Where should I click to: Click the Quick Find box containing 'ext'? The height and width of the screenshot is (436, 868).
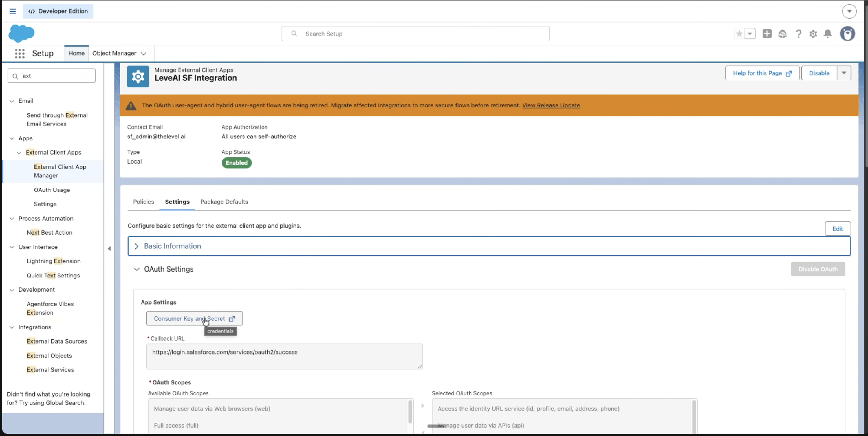coord(52,76)
